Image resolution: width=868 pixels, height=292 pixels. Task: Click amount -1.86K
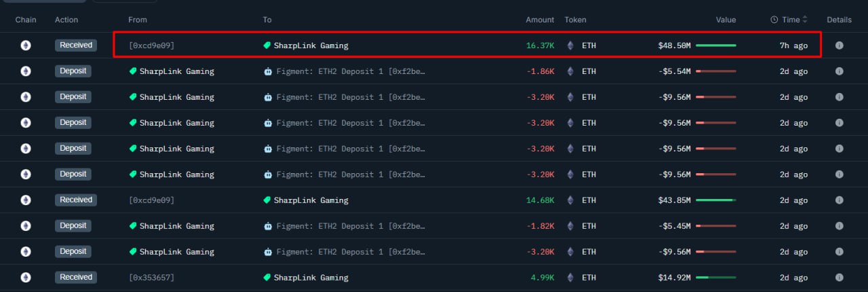click(540, 71)
